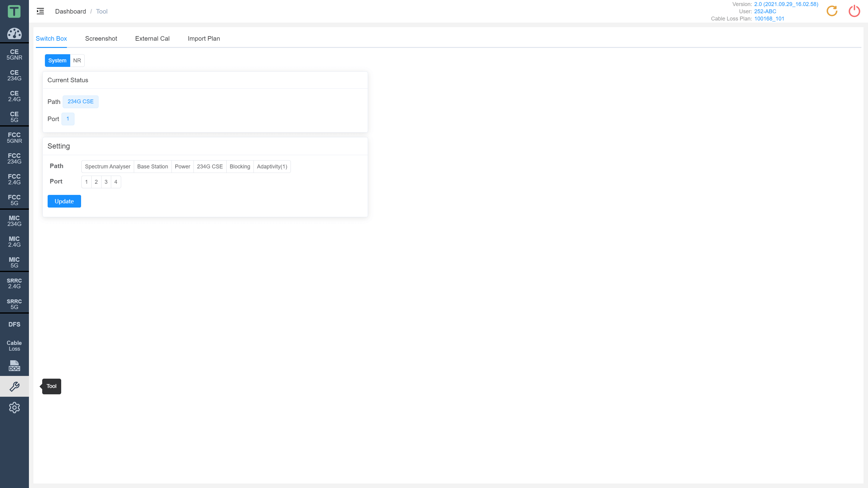Select Port 2 in Setting section
This screenshot has height=488, width=868.
(96, 182)
